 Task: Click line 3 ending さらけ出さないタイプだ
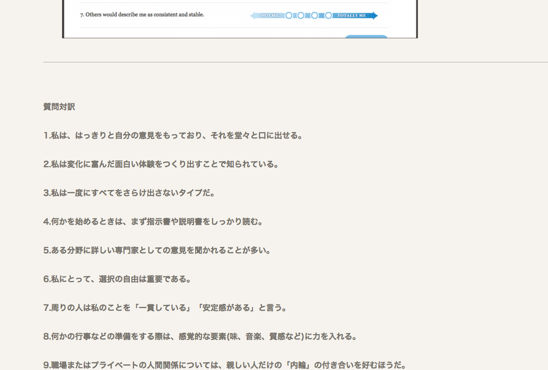coord(129,193)
